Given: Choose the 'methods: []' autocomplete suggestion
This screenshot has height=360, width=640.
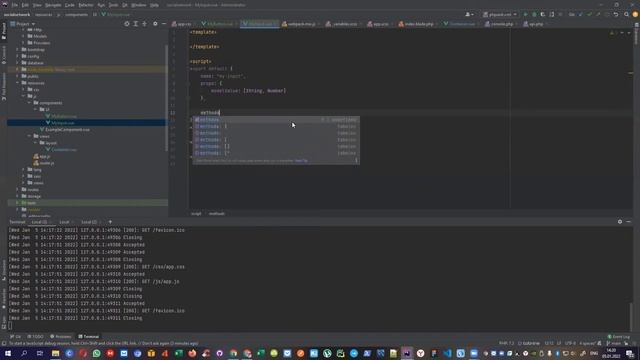Looking at the screenshot, I should click(x=276, y=147).
